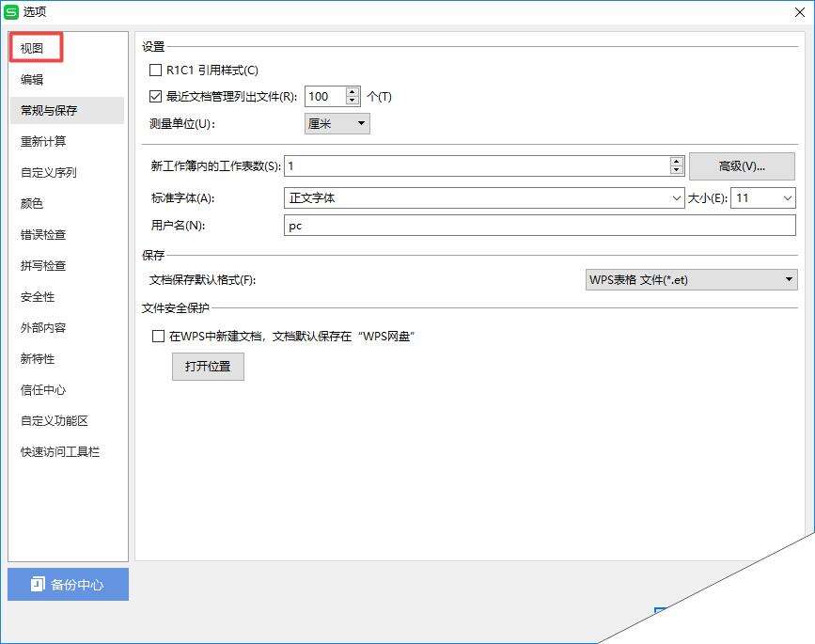The image size is (815, 644).
Task: Enable R1C1 引用样式 checkbox
Action: (x=155, y=70)
